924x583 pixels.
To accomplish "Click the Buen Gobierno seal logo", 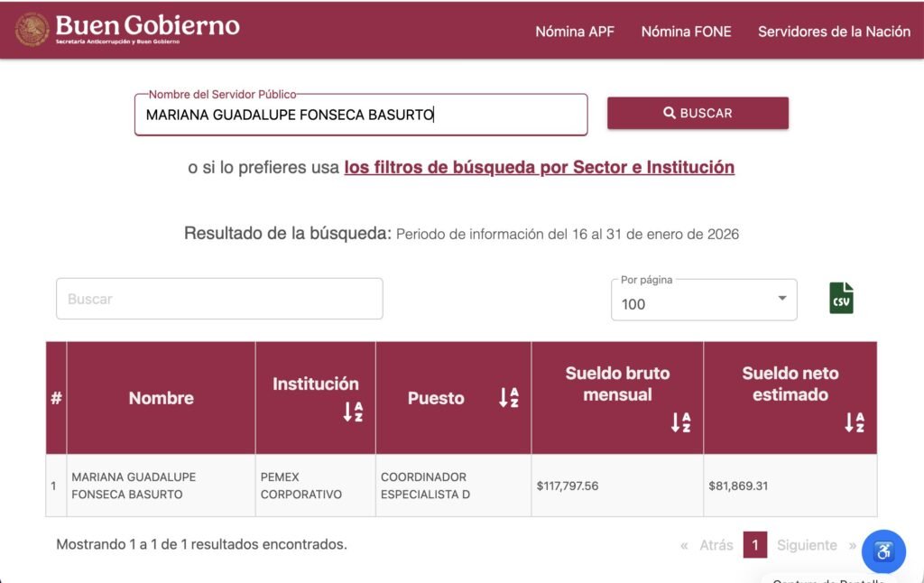I will (x=32, y=29).
